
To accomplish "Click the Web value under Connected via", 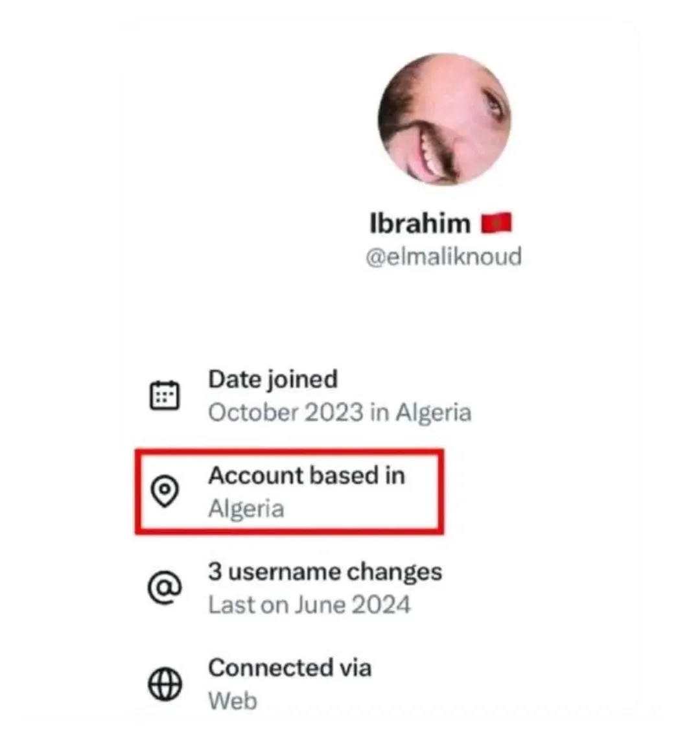I will point(233,701).
